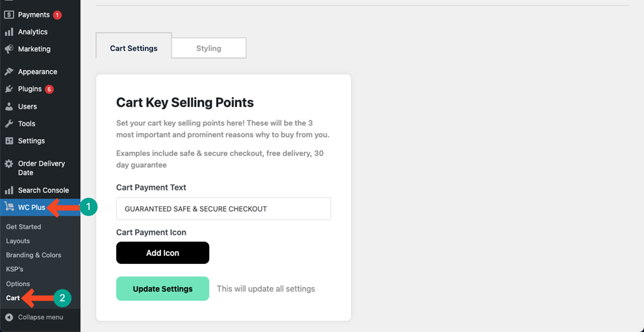Screen dimensions: 644x332
Task: Click the Tools wrench icon
Action: 9,124
